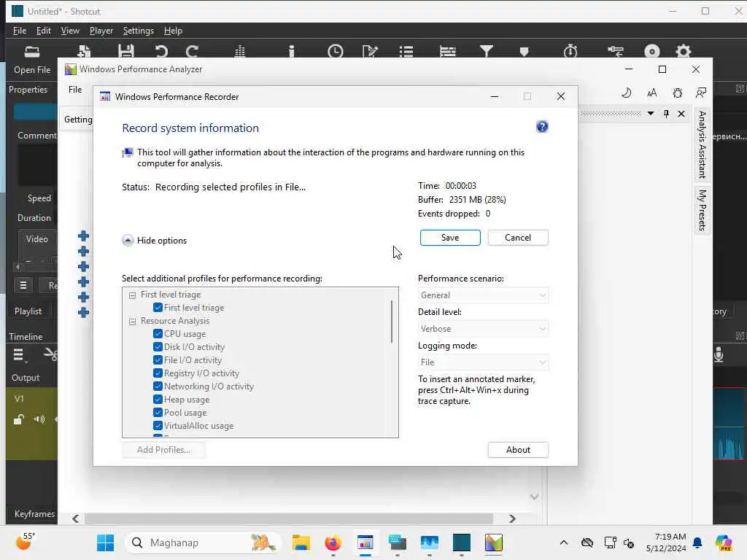Open the Shotcut File menu
This screenshot has height=560, width=747.
(20, 31)
